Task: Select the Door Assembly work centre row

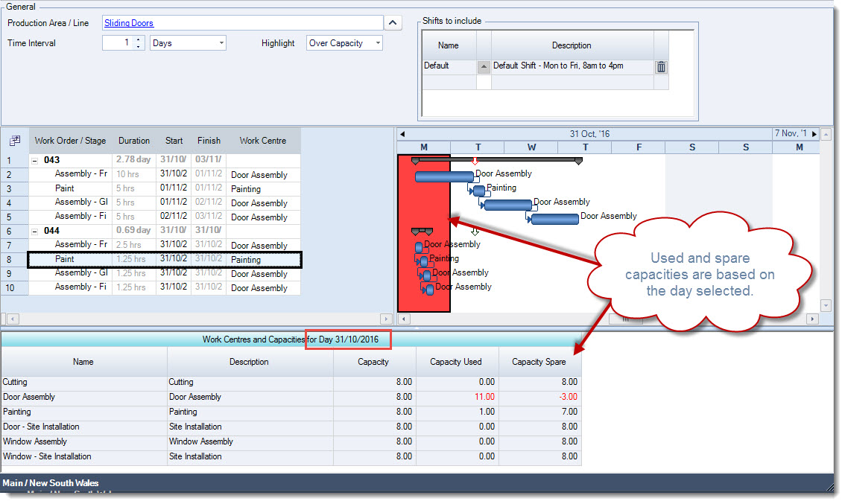Action: tap(291, 398)
